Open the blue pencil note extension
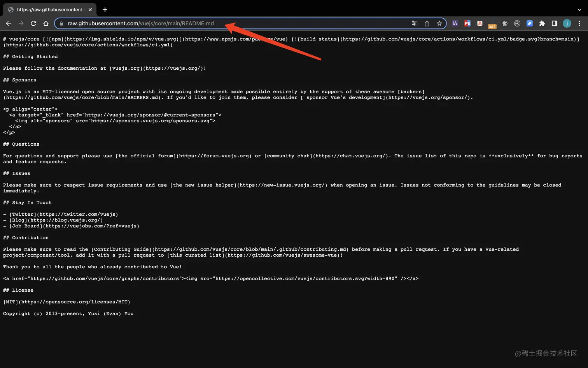 point(530,23)
